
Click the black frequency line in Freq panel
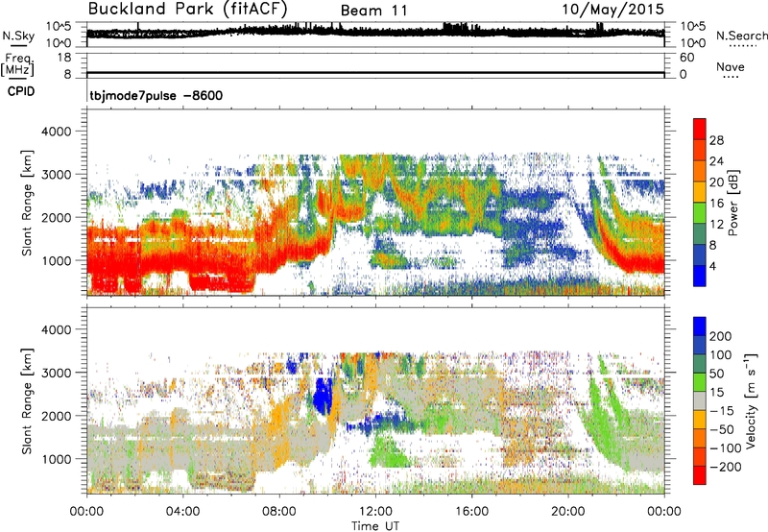click(x=375, y=73)
